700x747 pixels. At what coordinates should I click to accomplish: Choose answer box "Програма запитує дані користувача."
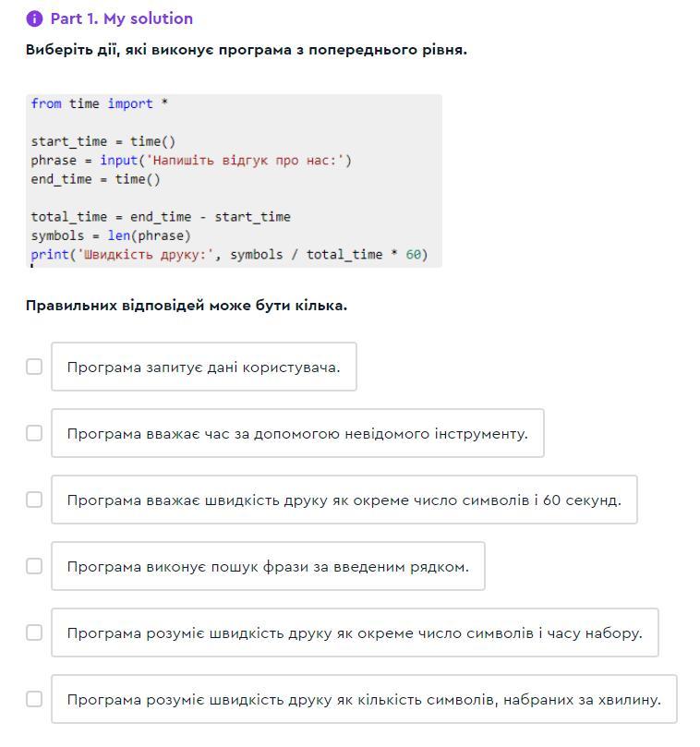[204, 367]
